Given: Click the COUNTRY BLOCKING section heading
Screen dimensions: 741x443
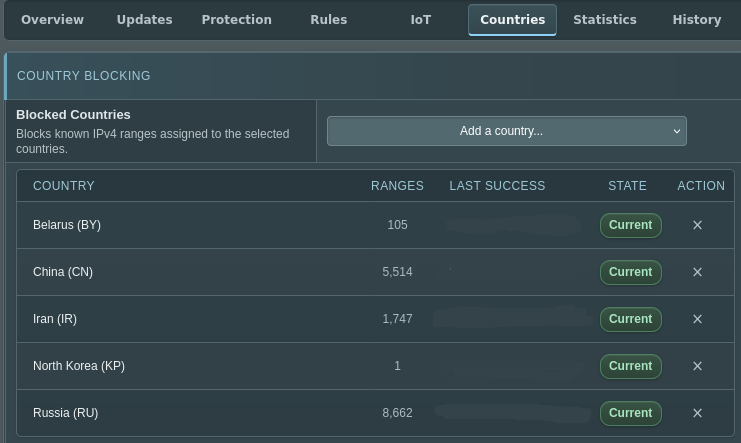Looking at the screenshot, I should (x=84, y=76).
